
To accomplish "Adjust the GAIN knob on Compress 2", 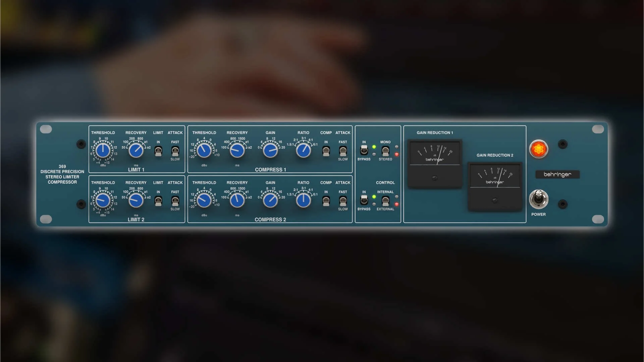I will [x=270, y=200].
